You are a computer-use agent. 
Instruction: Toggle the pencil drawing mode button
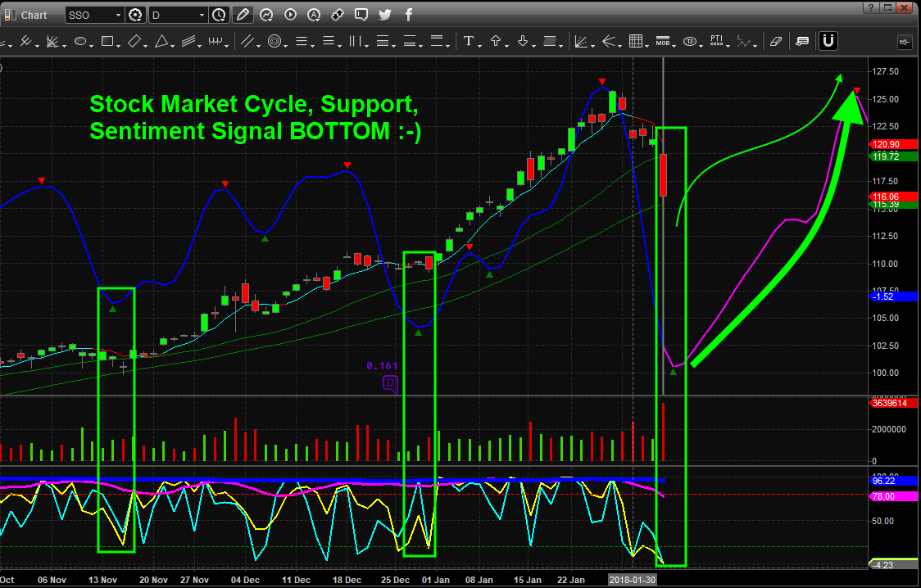click(243, 15)
